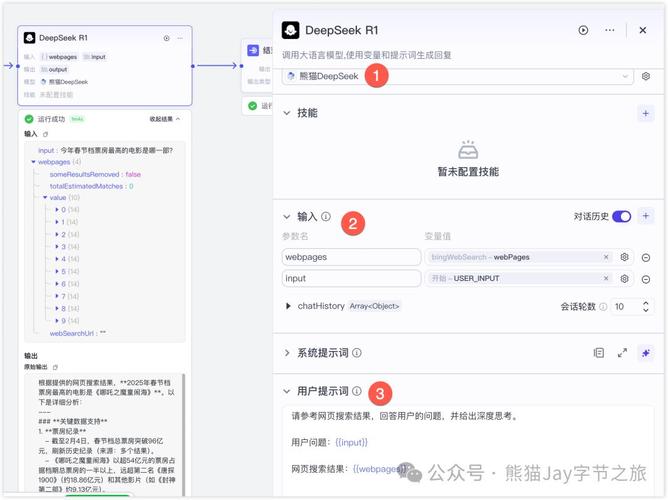Click the 暂未配置技能 empty state
This screenshot has width=668, height=500.
click(x=468, y=158)
